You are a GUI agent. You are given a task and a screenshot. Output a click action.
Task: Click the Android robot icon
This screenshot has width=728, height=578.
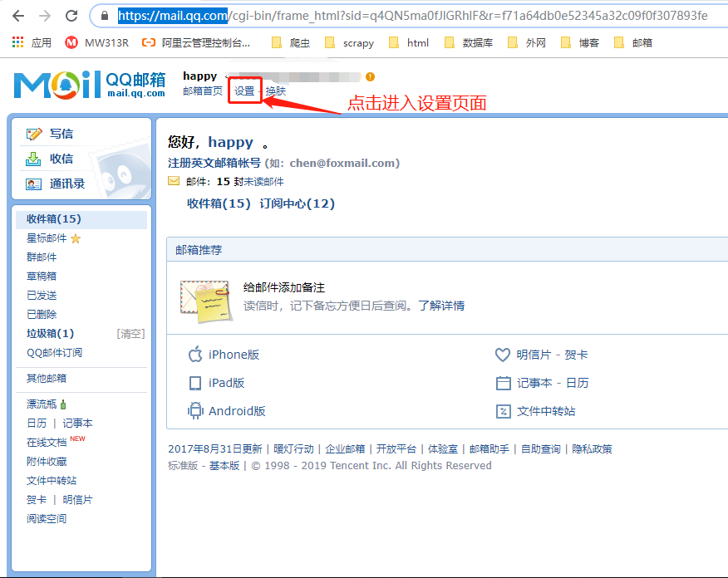point(195,410)
